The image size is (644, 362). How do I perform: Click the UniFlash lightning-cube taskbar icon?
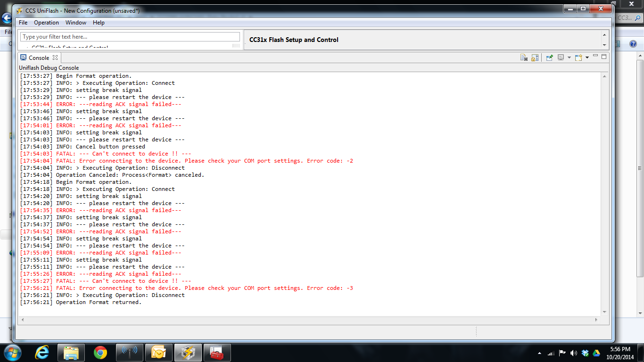[x=188, y=353]
